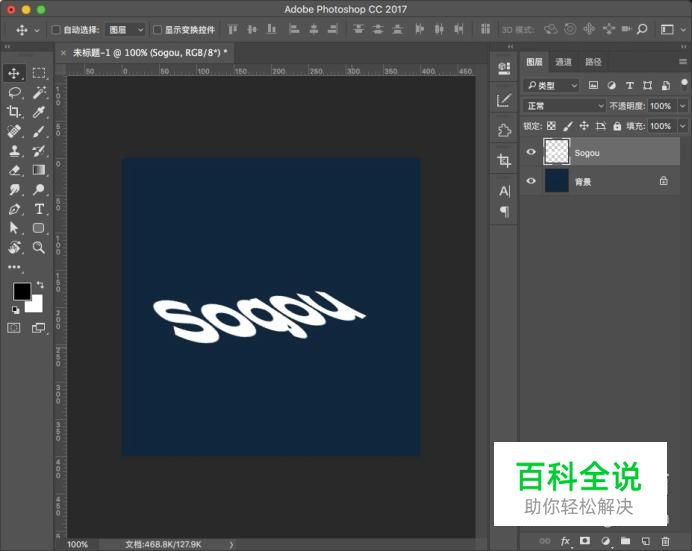This screenshot has width=692, height=551.
Task: Hide the Background layer
Action: (531, 181)
